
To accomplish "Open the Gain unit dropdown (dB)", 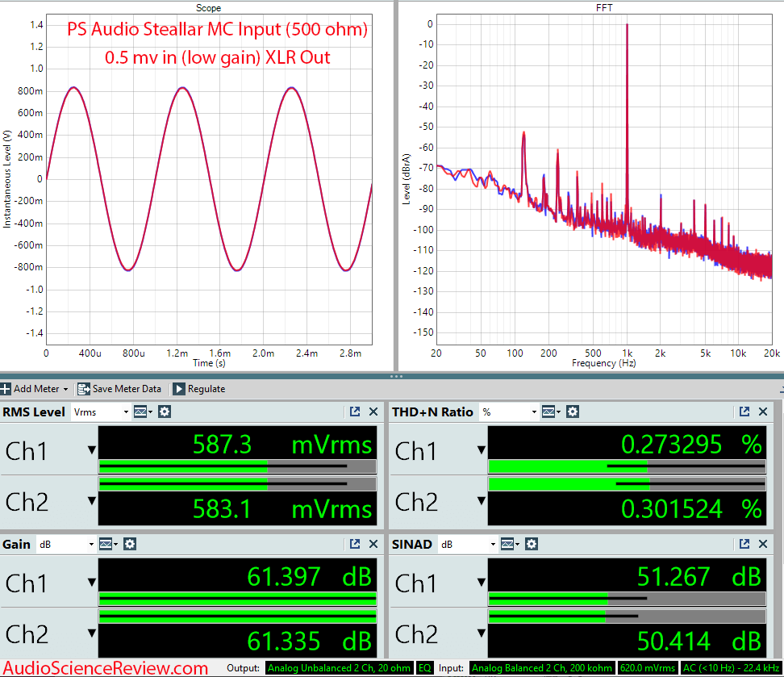I will 65,544.
